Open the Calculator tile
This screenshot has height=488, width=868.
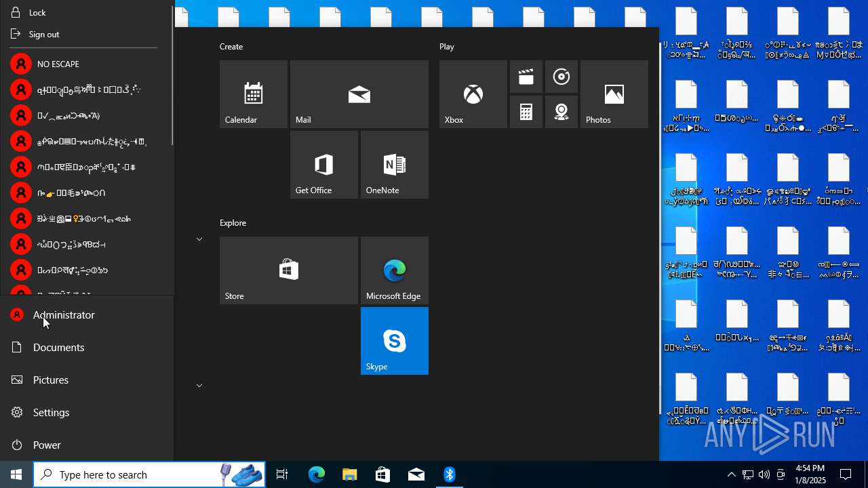[526, 112]
